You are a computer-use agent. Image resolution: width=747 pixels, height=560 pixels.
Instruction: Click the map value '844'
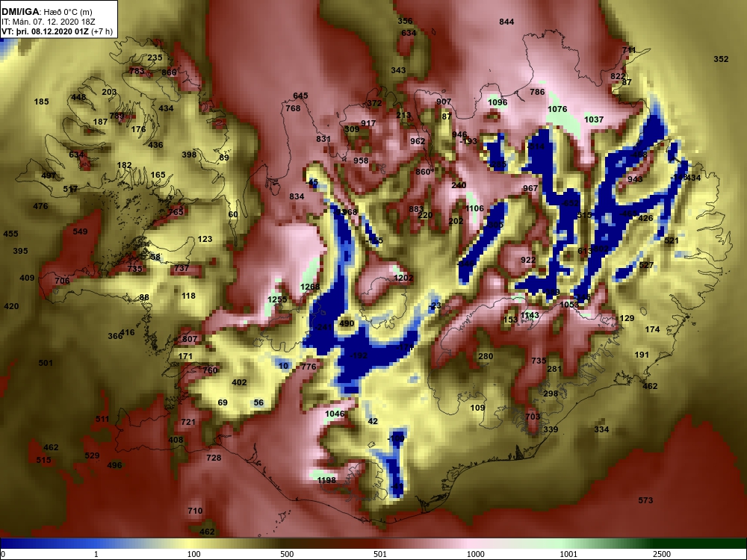506,22
